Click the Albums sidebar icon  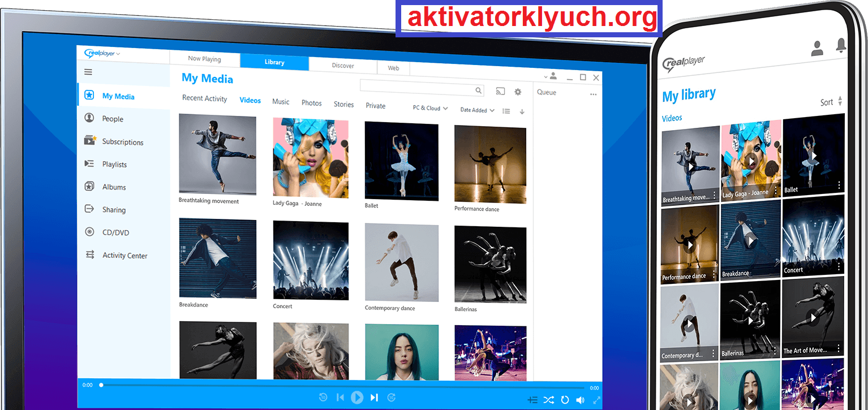pos(89,186)
